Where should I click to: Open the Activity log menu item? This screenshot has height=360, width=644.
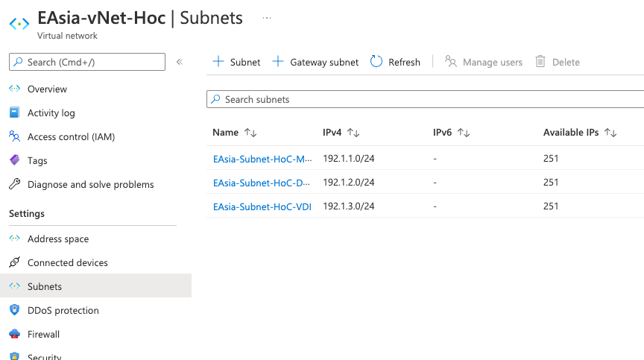(51, 113)
